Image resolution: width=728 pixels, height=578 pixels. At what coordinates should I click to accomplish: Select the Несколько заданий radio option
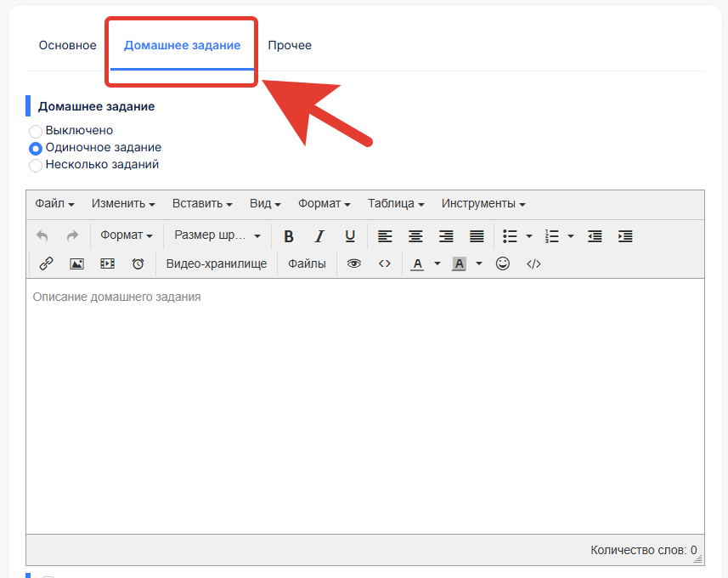[36, 166]
